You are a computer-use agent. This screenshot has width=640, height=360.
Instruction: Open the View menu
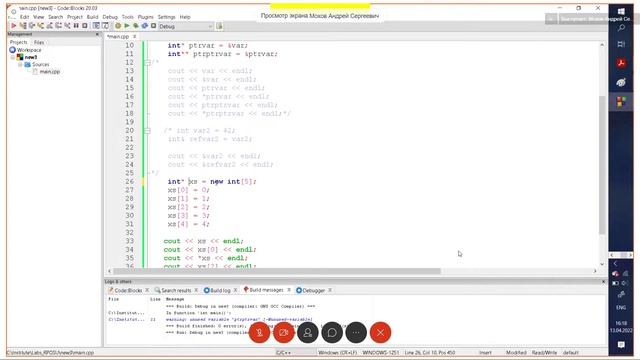[x=38, y=17]
